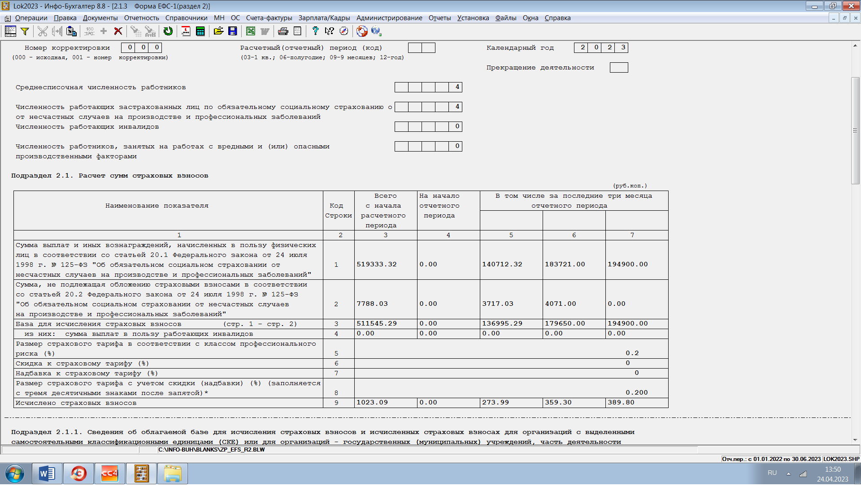Viewport: 861px width, 504px height.
Task: Click the arrow-question context help icon
Action: [x=330, y=31]
